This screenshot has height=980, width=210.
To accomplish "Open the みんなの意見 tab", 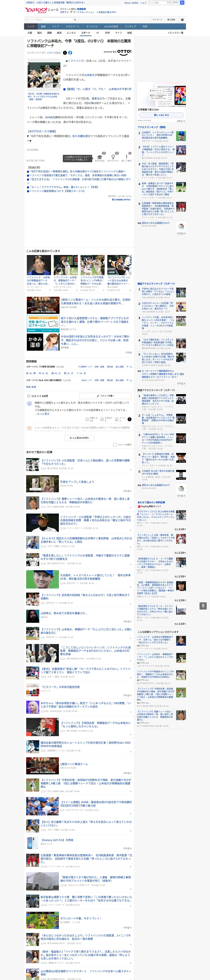I will pos(111,27).
